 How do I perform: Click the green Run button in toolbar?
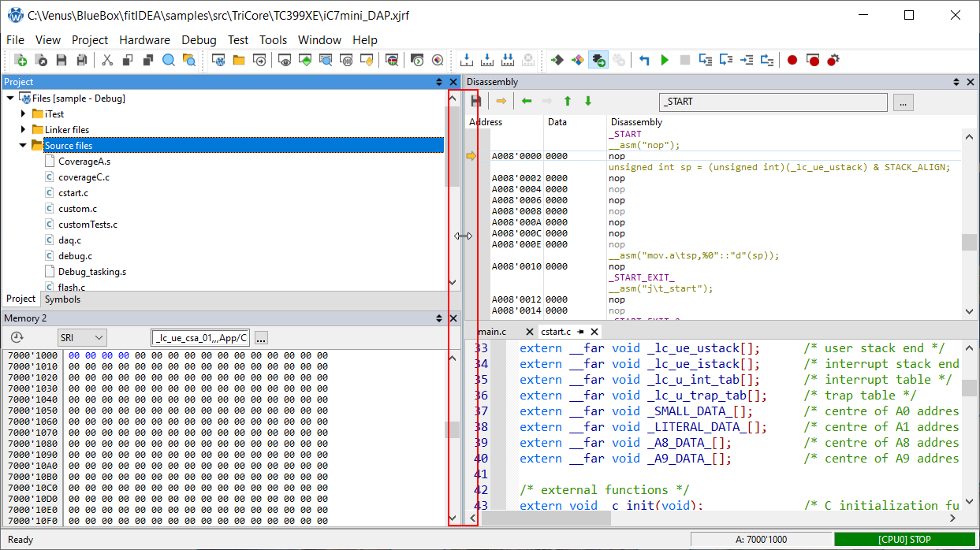[x=665, y=60]
